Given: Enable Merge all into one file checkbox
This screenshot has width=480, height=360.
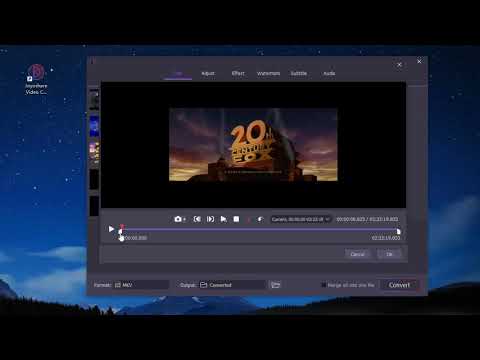Looking at the screenshot, I should point(323,285).
